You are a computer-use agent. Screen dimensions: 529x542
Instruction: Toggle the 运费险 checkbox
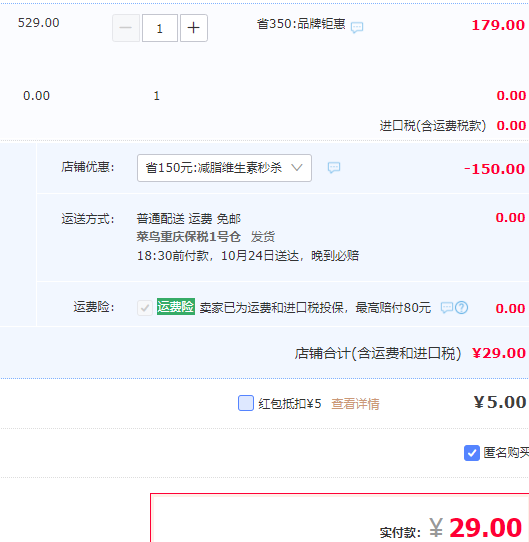tap(145, 308)
